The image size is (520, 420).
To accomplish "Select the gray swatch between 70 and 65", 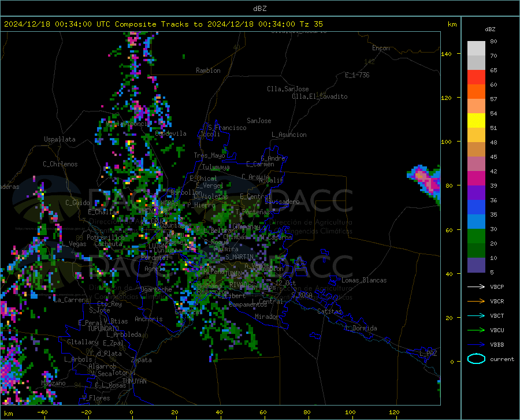I will (476, 62).
